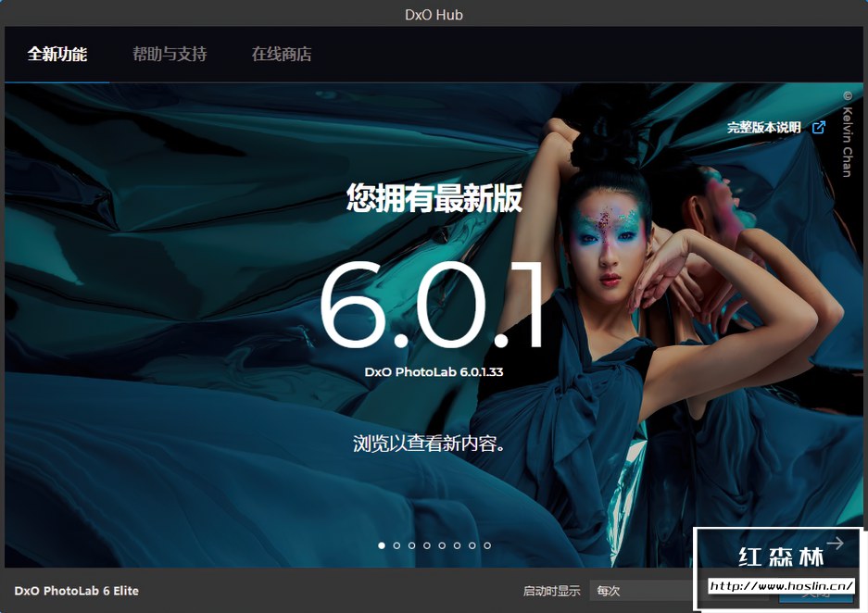Click the 浏览以查看新内容 text
Viewport: 868px width, 613px height.
pyautogui.click(x=429, y=444)
